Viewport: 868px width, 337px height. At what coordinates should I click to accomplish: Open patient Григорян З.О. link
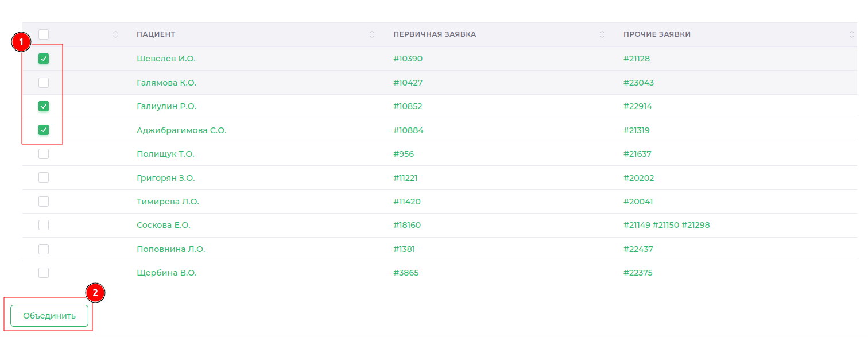(165, 178)
